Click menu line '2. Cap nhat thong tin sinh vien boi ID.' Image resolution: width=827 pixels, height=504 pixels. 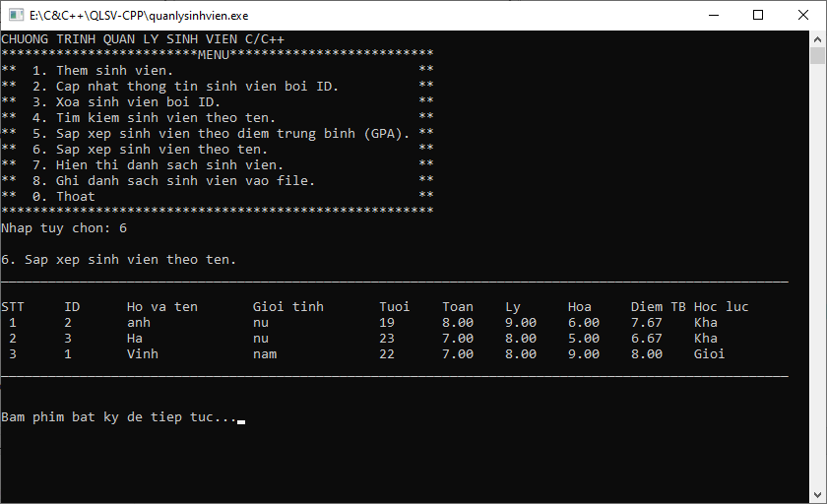click(x=186, y=87)
